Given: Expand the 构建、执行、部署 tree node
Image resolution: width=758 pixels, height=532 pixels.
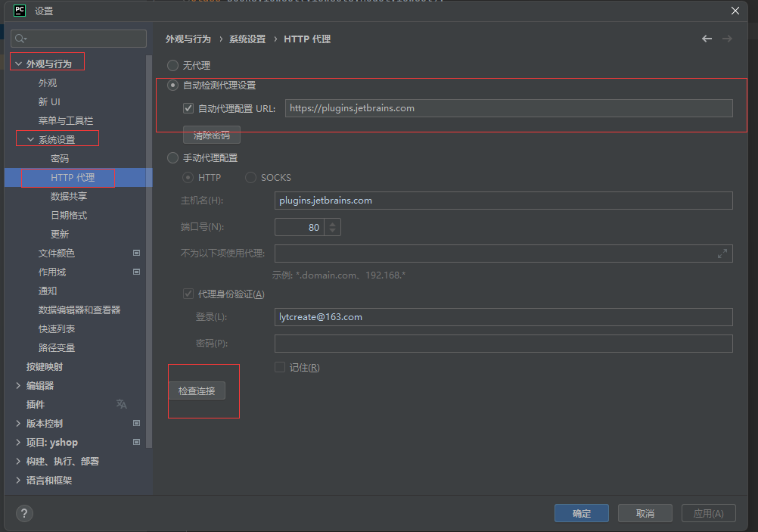Looking at the screenshot, I should coord(18,461).
